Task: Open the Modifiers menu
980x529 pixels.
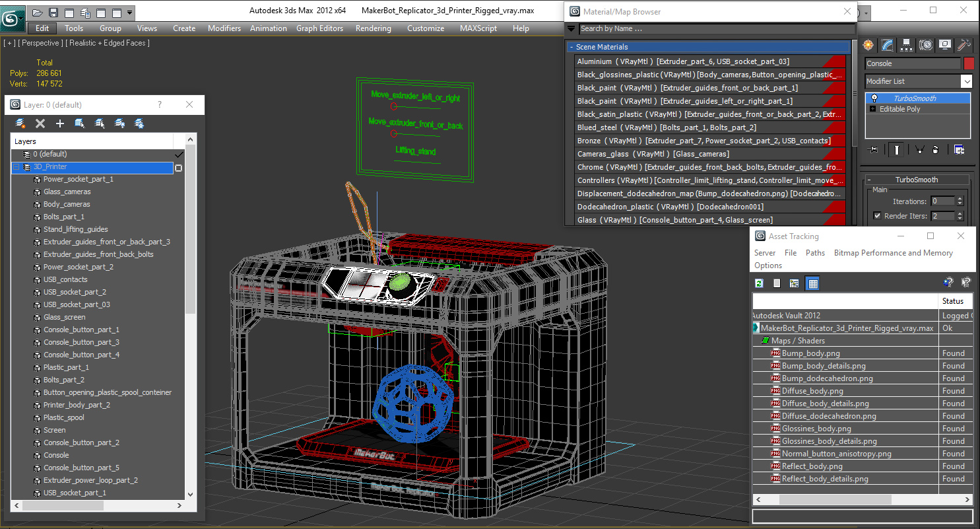Action: click(x=224, y=28)
